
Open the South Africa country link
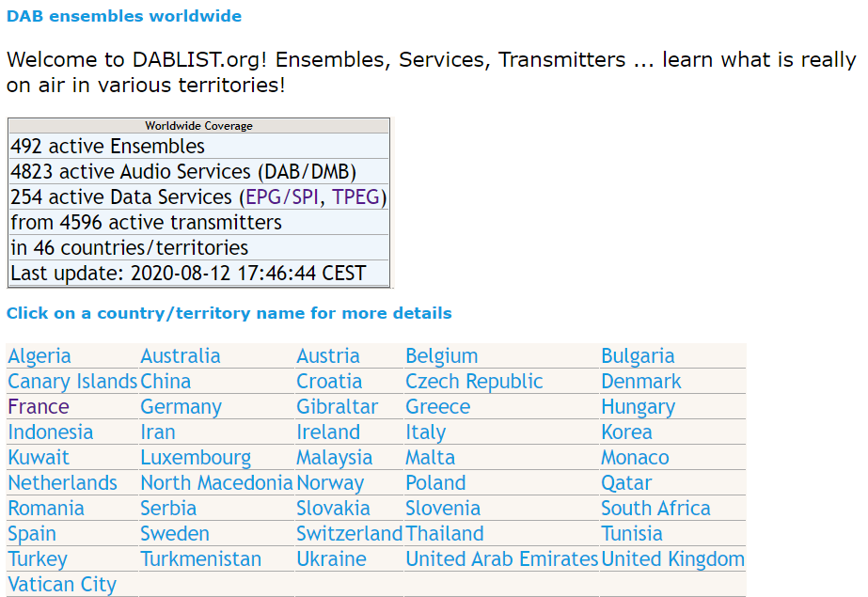click(x=656, y=509)
